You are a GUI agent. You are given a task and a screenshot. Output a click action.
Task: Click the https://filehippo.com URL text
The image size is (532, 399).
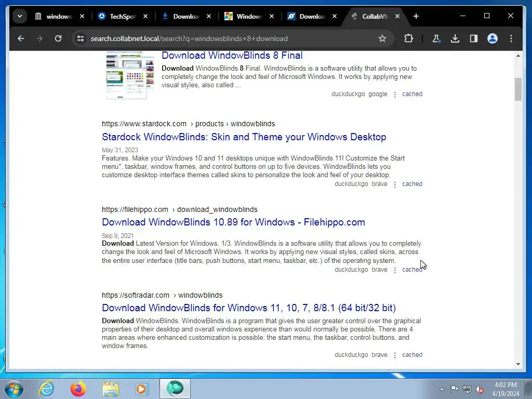point(135,210)
